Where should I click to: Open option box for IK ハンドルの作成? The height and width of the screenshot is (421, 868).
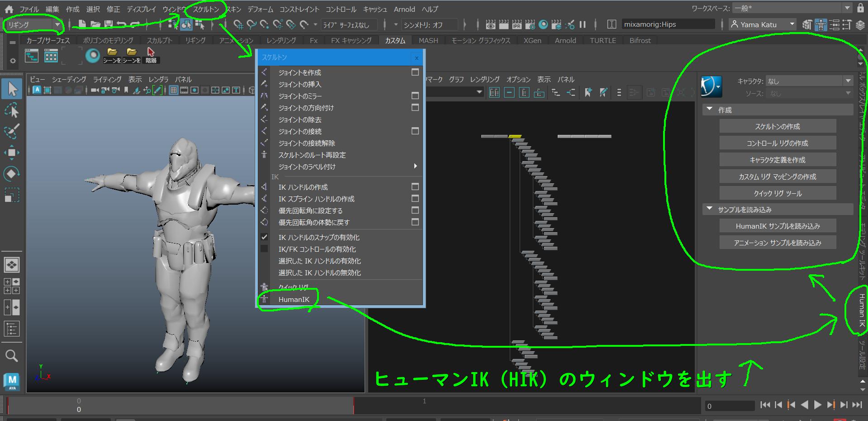415,187
